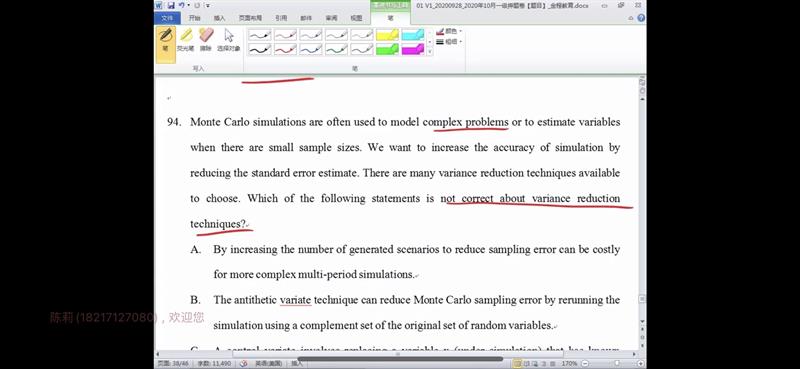
Task: Click the Redo icon in Quick Access Toolbar
Action: (x=197, y=5)
